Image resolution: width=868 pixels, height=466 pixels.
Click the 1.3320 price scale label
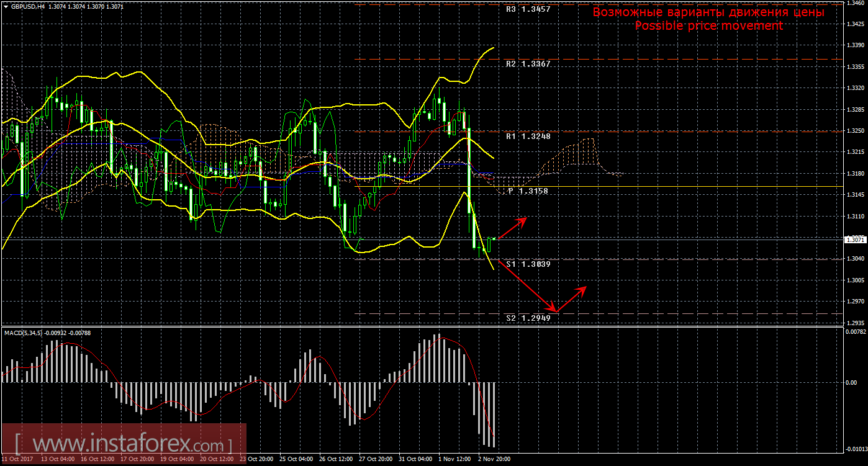click(x=856, y=88)
